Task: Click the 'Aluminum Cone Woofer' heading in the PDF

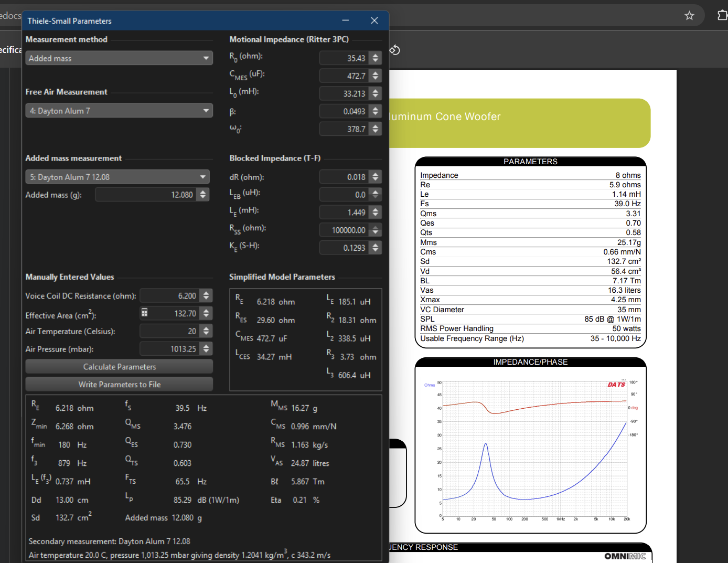Action: 445,116
